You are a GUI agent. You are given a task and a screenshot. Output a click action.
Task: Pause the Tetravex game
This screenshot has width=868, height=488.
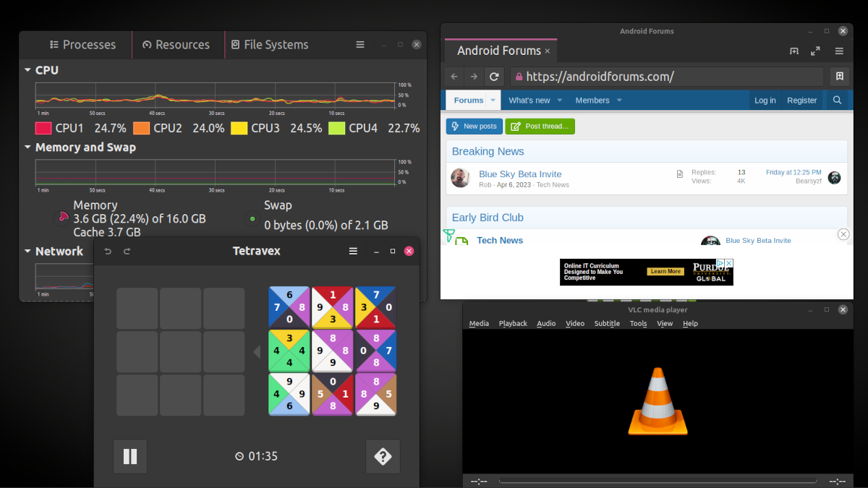pos(130,456)
